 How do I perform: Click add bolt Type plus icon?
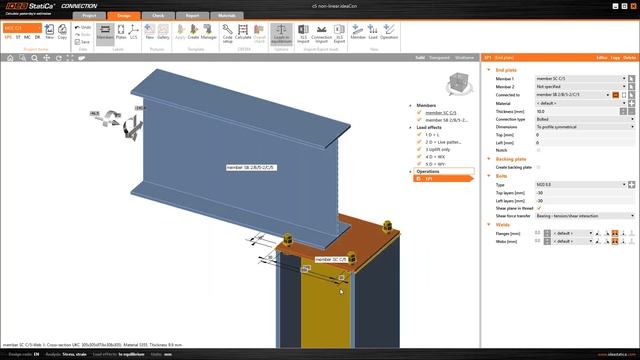coord(631,184)
